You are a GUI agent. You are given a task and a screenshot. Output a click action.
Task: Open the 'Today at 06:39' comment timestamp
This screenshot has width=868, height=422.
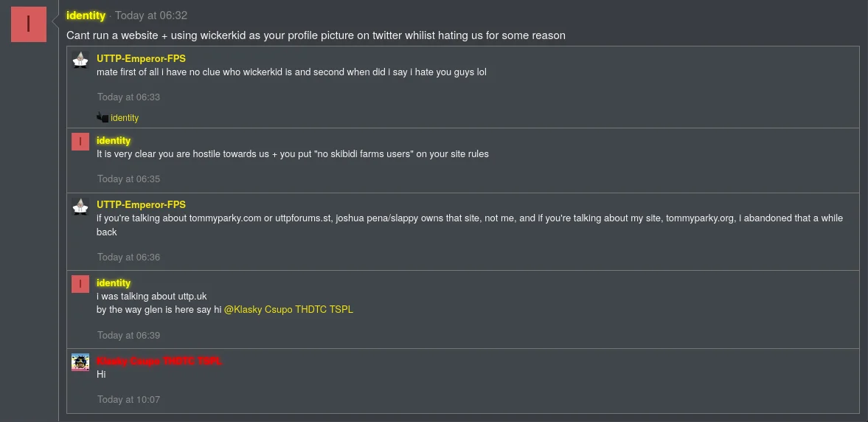[128, 335]
